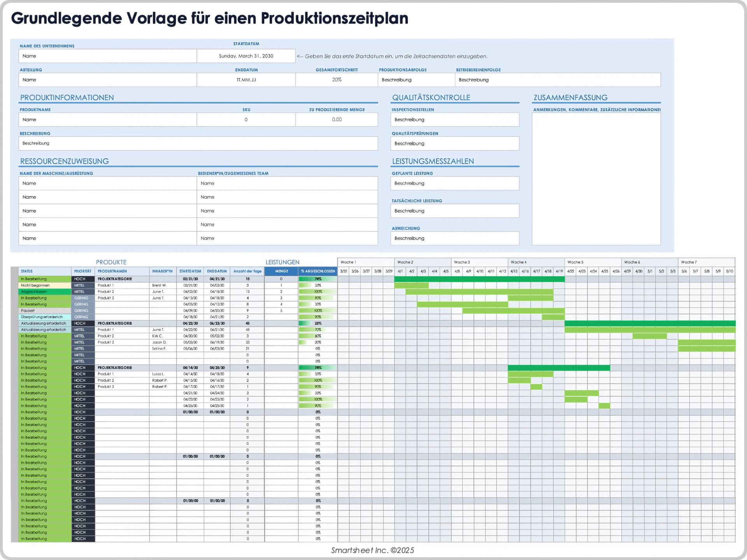Click the Produktname Name field
Screen dimensions: 747x560
point(107,119)
